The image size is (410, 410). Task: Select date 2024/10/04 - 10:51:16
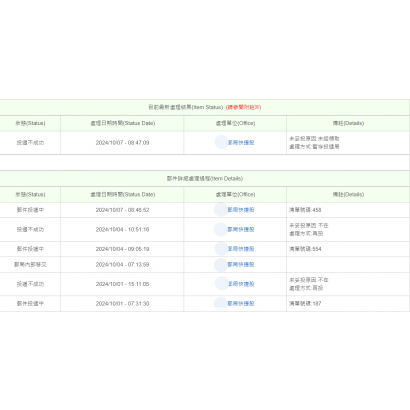pos(122,230)
